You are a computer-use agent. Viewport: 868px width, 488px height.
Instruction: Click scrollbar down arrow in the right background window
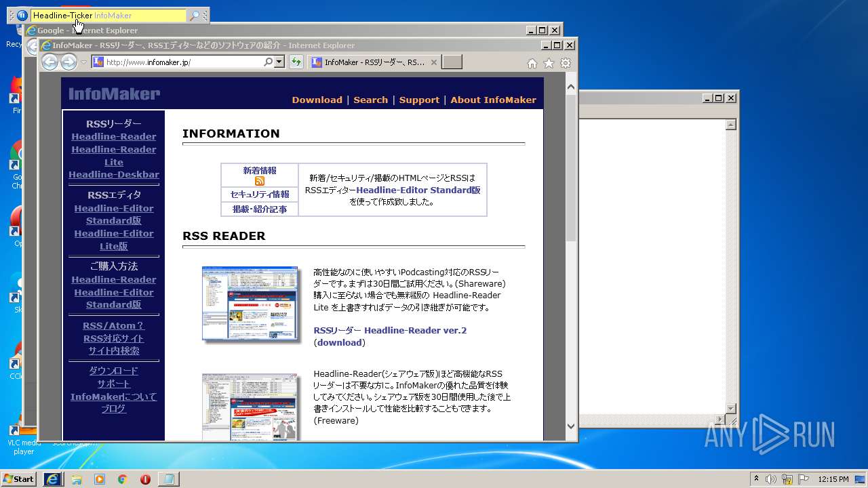[x=731, y=408]
